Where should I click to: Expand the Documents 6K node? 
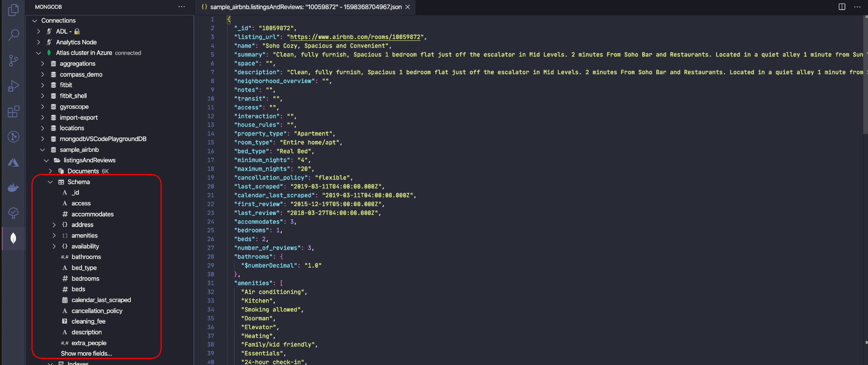click(x=50, y=171)
